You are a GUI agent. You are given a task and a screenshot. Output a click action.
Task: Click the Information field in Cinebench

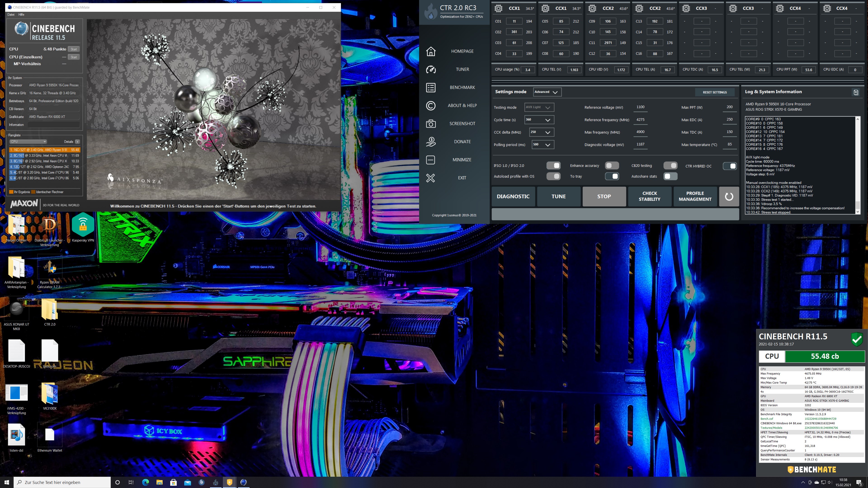[x=54, y=125]
